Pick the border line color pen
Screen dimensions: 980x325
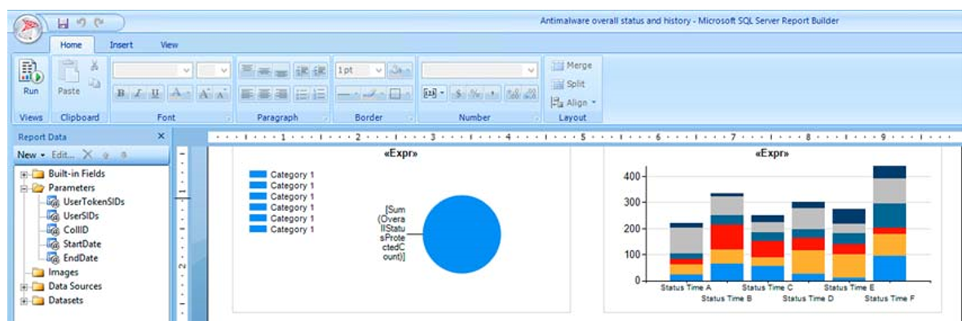pos(373,93)
